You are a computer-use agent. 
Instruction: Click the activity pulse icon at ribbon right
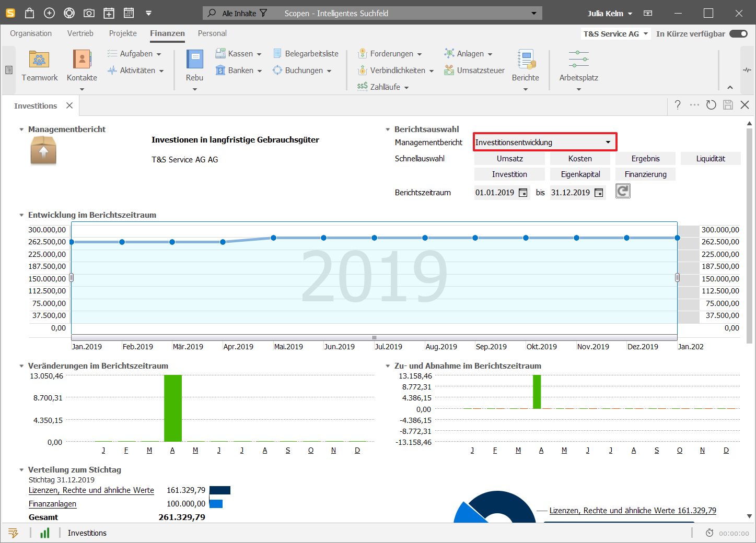(x=747, y=70)
